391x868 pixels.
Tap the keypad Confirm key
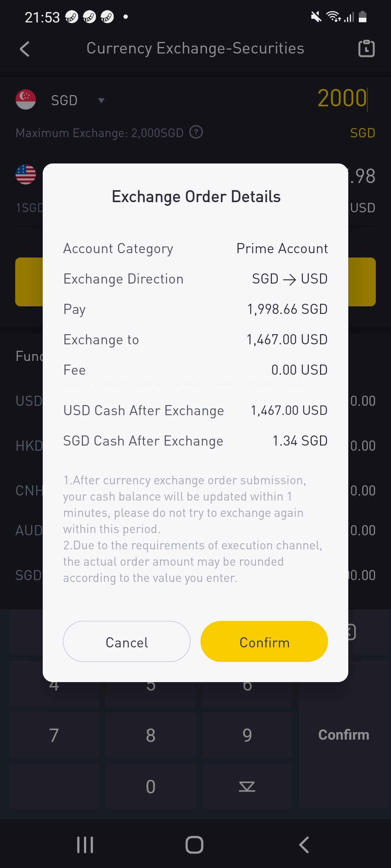pos(344,735)
